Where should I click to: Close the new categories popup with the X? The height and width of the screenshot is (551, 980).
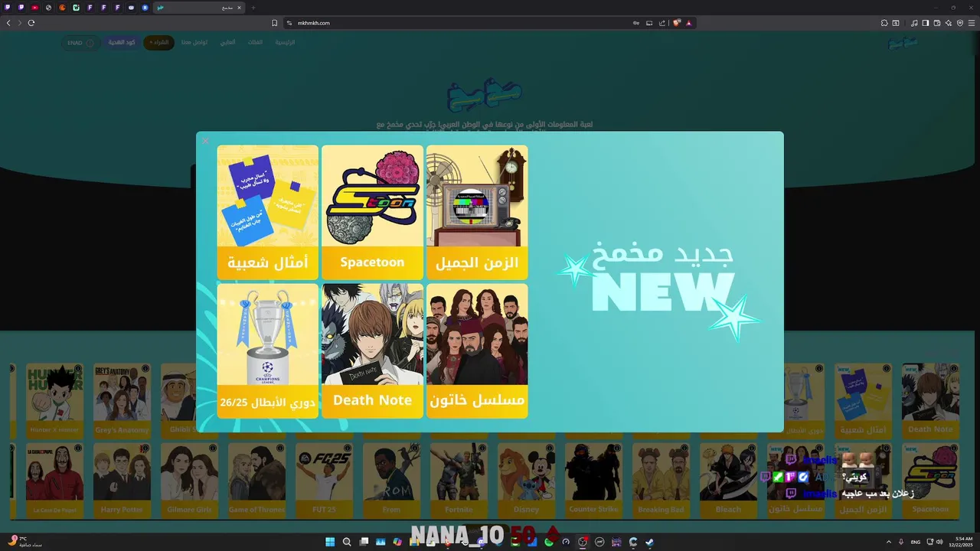click(x=205, y=141)
